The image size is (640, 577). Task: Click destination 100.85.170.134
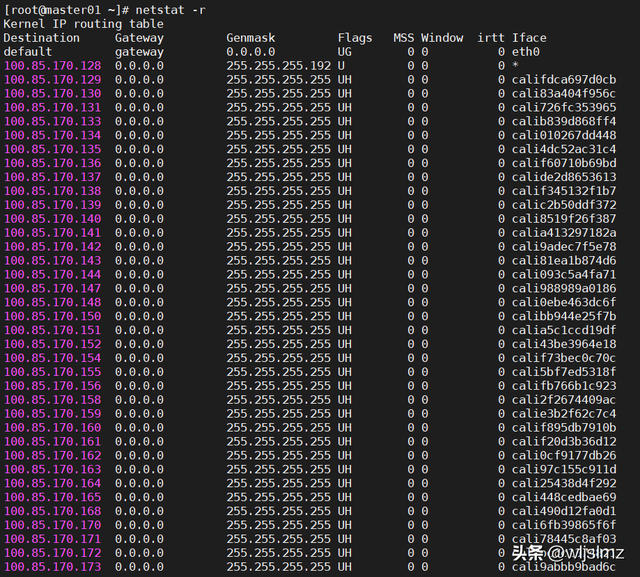(52, 135)
